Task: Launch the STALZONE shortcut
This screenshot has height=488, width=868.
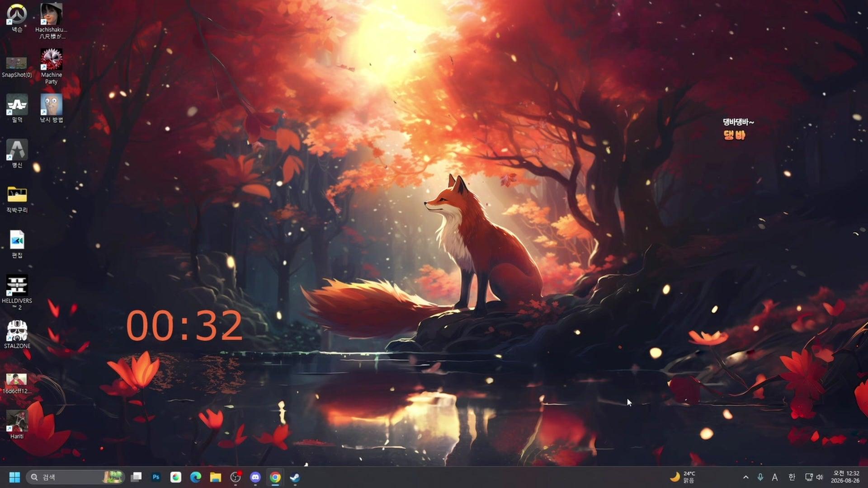Action: 17,334
